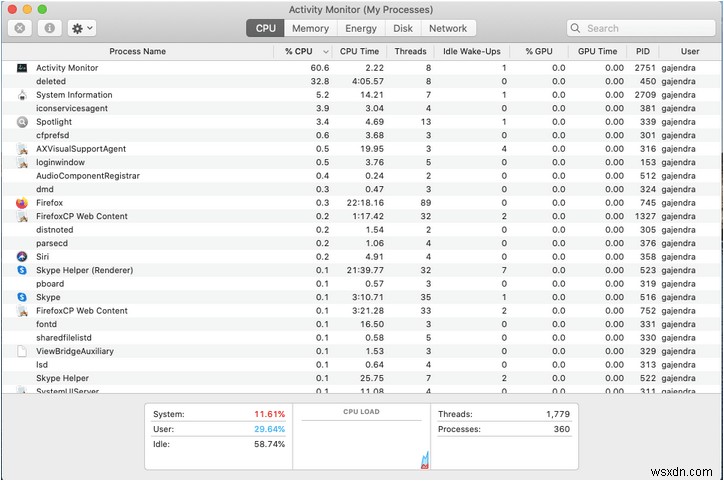This screenshot has height=482, width=724.
Task: Click the Idle 58.74% value
Action: click(x=269, y=445)
